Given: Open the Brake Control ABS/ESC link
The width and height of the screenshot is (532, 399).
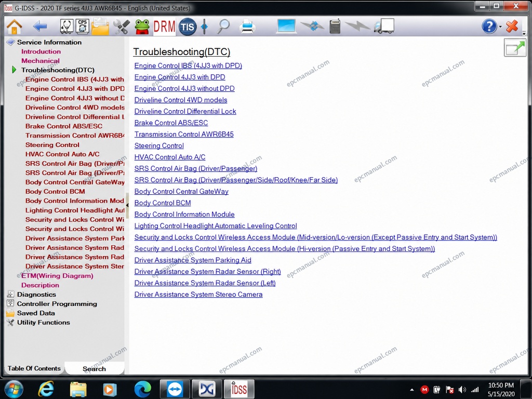Looking at the screenshot, I should click(171, 123).
